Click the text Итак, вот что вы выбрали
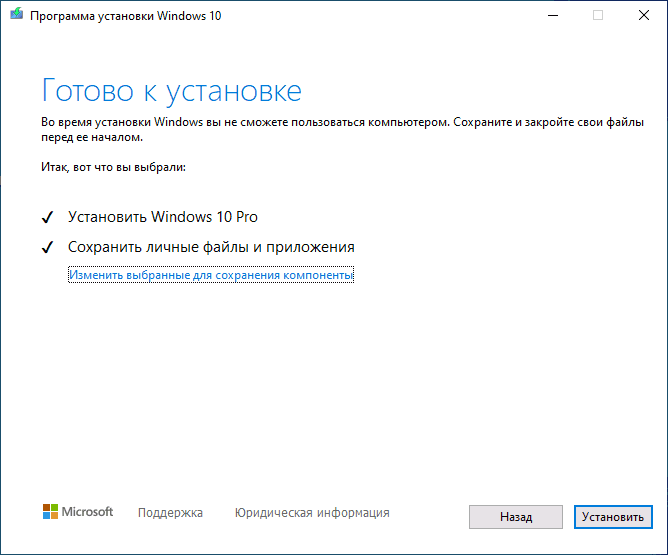The image size is (668, 555). point(113,167)
